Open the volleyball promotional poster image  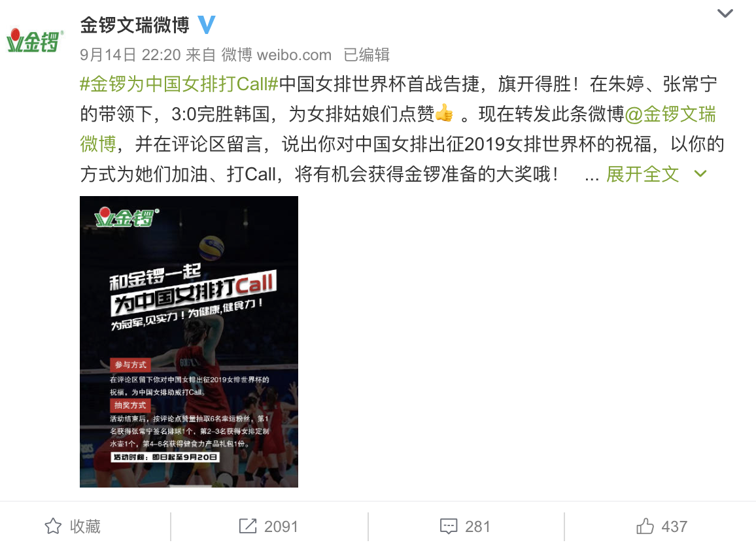click(x=189, y=342)
